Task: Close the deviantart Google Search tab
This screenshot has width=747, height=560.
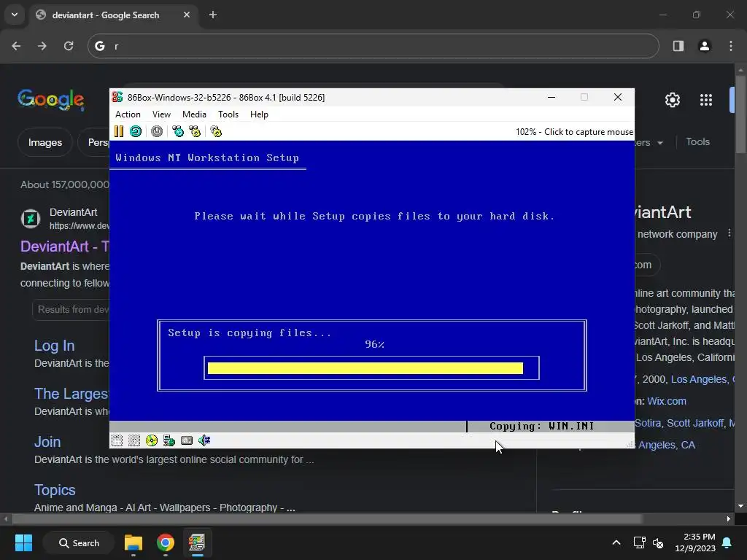Action: pos(187,15)
